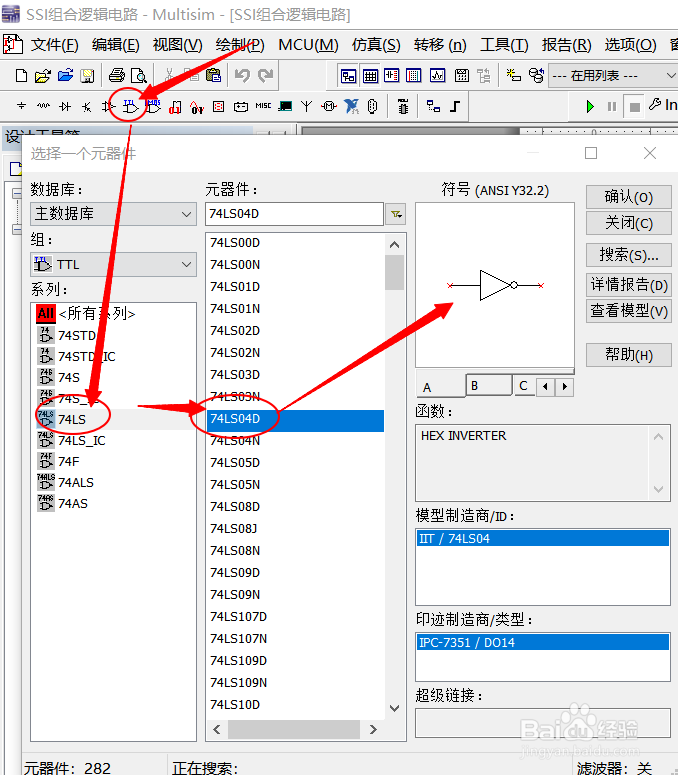The height and width of the screenshot is (775, 678).
Task: Switch to symbol section tab C
Action: pos(524,386)
